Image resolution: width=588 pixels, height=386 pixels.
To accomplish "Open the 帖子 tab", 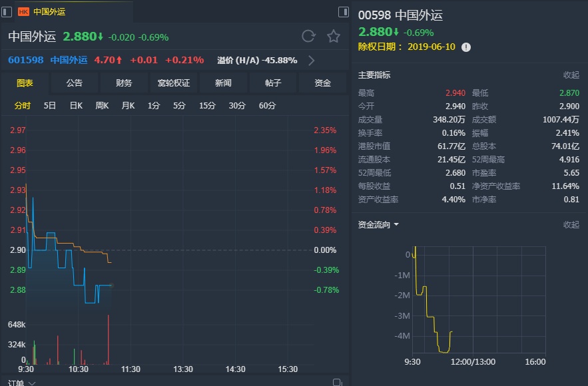I will 272,83.
